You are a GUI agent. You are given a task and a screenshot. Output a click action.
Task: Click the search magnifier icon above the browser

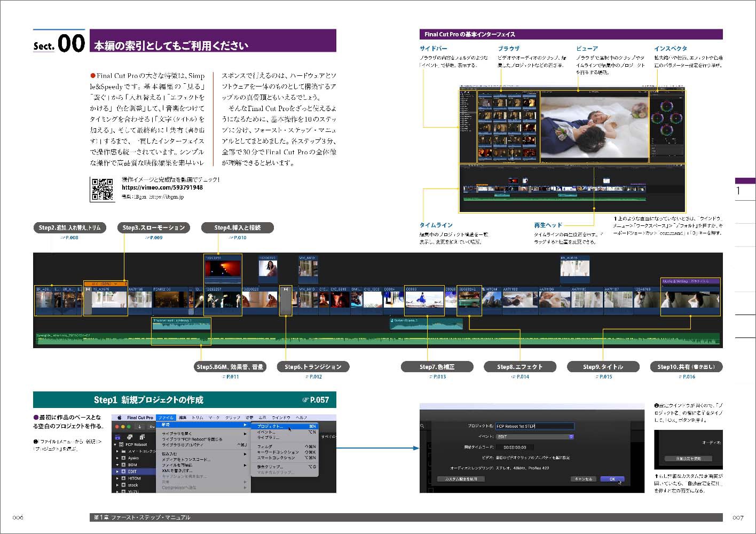coord(423,425)
